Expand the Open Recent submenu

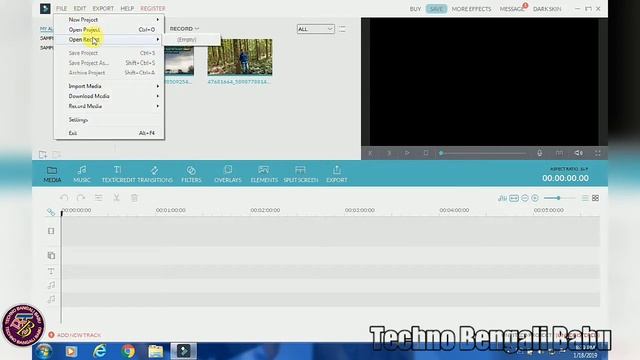pyautogui.click(x=109, y=40)
